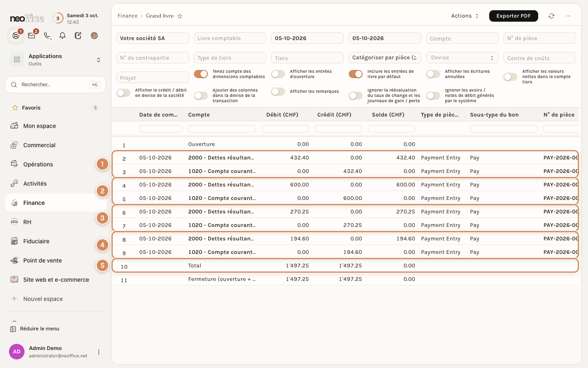588x368 pixels.
Task: Click the Activités wrench icon
Action: click(14, 184)
